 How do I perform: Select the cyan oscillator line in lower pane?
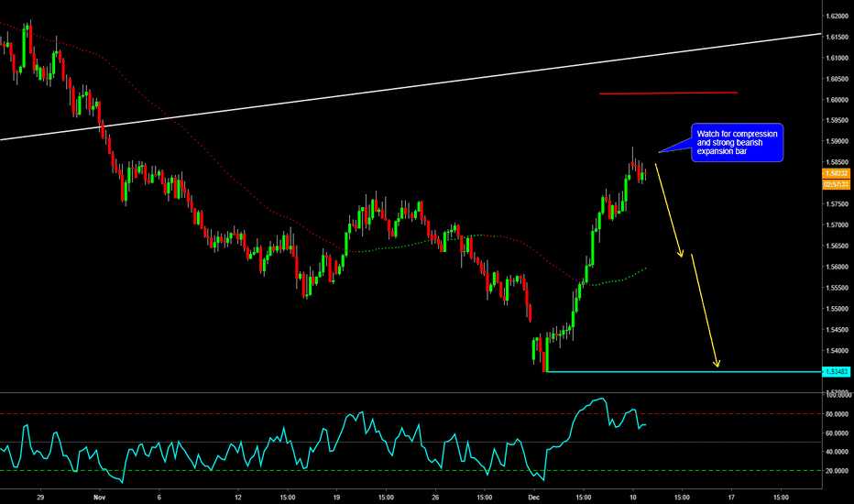[323, 440]
